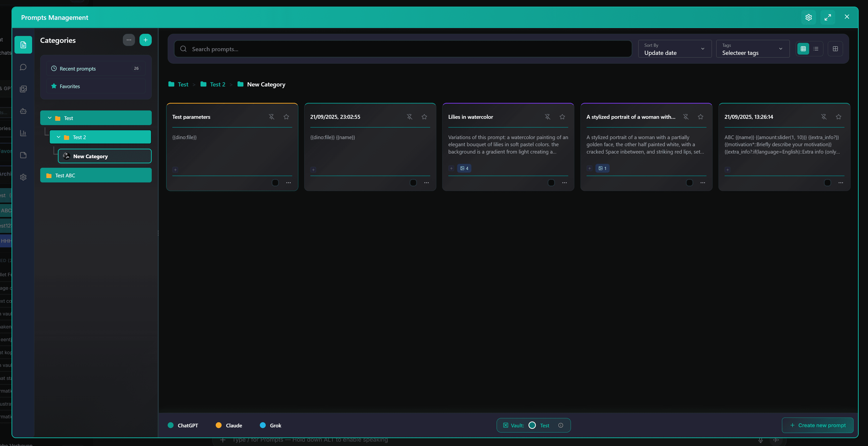868x446 pixels.
Task: Select the robot assistant icon in the sidebar
Action: (23, 111)
